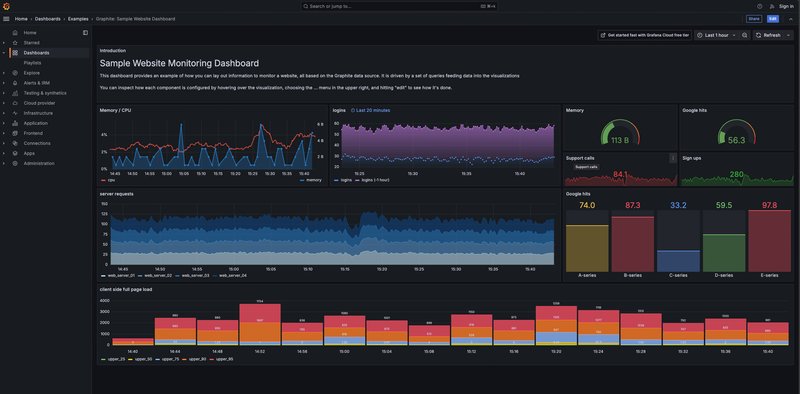Click the refresh arrows icon
Viewport: 800px width, 394px height.
[759, 35]
